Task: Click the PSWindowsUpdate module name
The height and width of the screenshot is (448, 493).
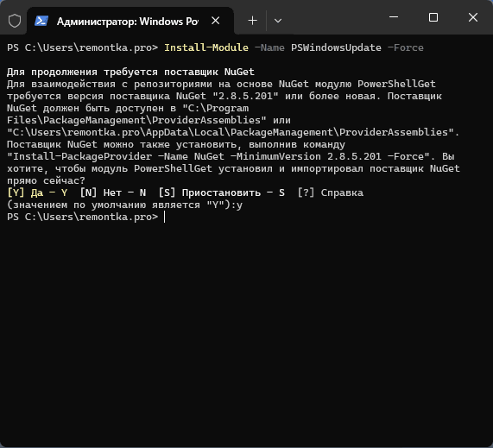Action: pyautogui.click(x=336, y=47)
